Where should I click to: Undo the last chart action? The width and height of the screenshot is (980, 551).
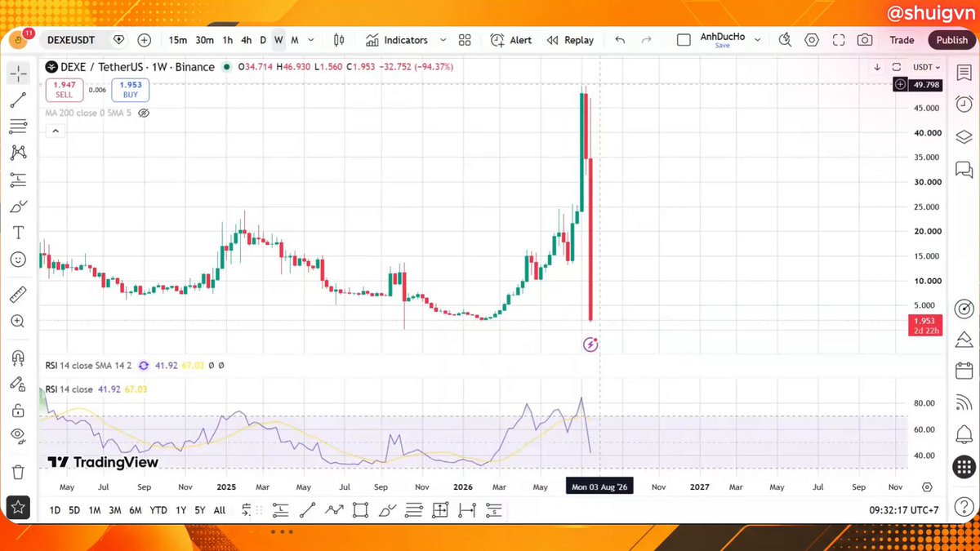point(620,40)
